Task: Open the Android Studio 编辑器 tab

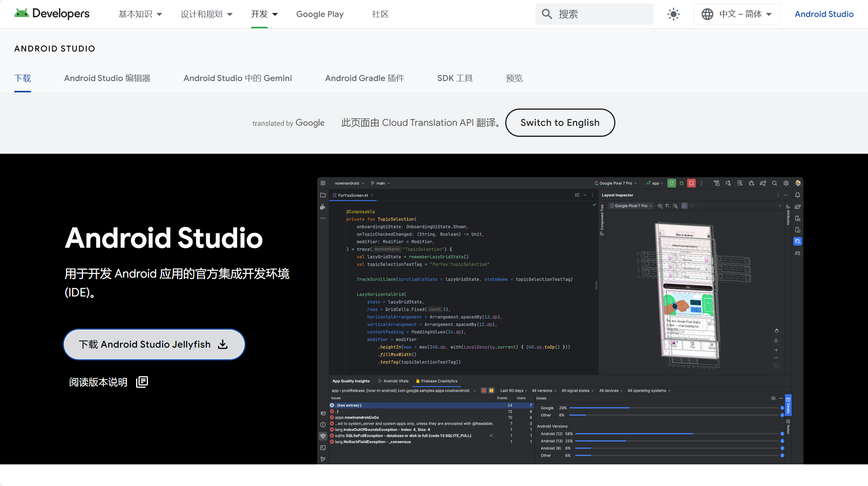Action: coord(107,78)
